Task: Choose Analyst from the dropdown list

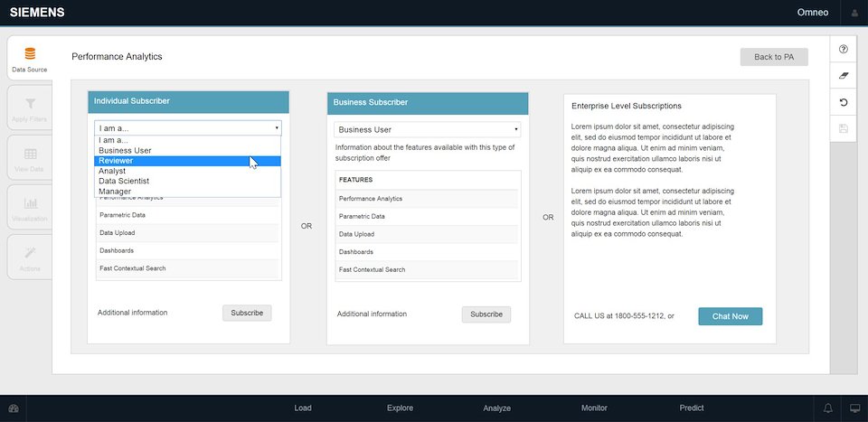Action: [188, 171]
